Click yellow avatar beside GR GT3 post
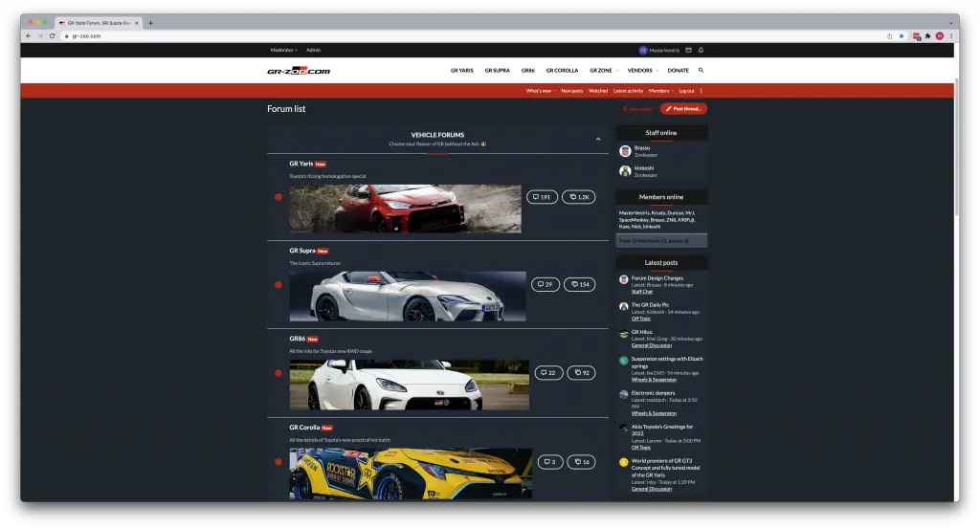Viewport: 980px width, 529px height. [624, 463]
